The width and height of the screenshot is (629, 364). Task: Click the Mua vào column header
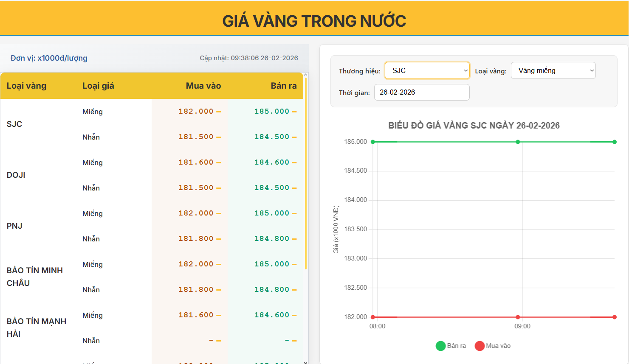point(203,86)
